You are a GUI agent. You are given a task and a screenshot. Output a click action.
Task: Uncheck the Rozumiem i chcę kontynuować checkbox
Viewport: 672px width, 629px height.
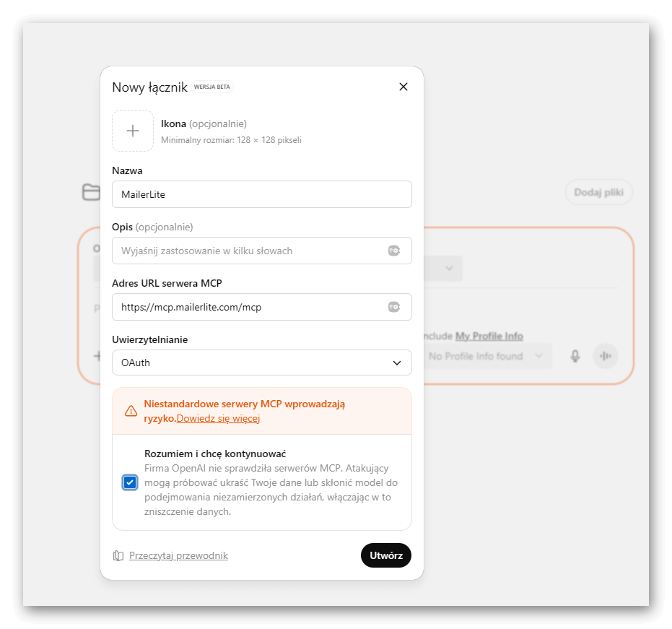[130, 482]
